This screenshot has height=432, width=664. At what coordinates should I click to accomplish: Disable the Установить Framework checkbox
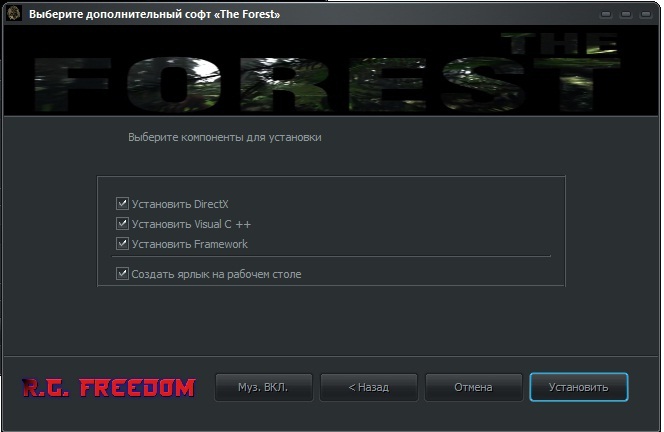coord(122,244)
